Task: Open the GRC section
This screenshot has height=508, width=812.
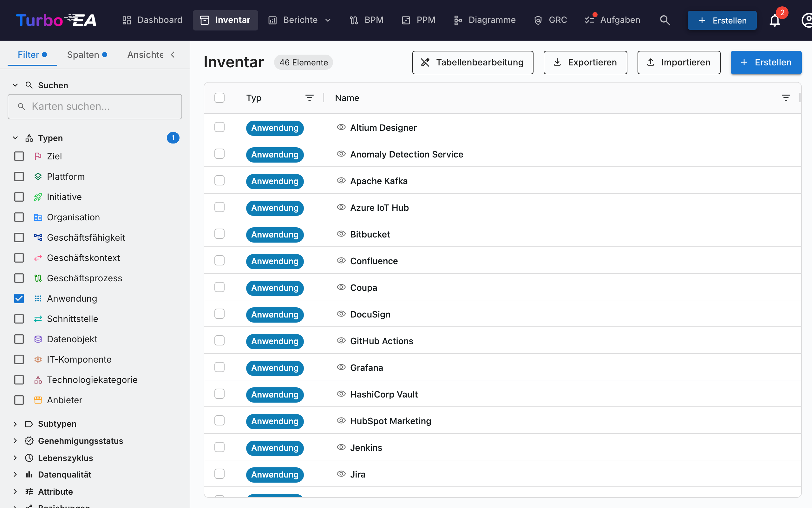Action: [550, 20]
